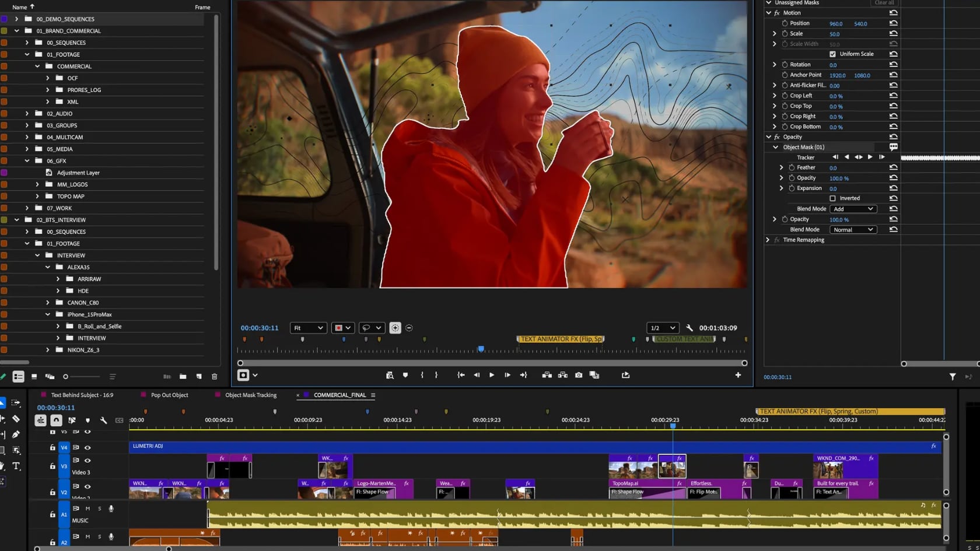Click the Lift icon below the program monitor
The width and height of the screenshot is (980, 551).
click(547, 375)
